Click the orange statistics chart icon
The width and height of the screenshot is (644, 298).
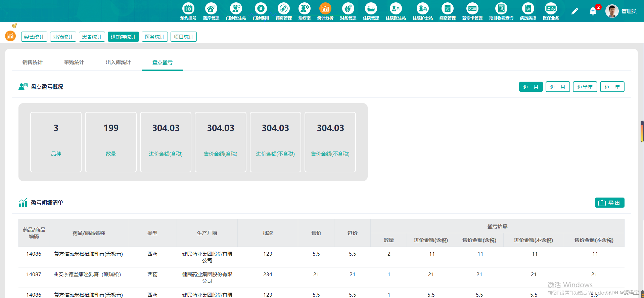tap(10, 36)
